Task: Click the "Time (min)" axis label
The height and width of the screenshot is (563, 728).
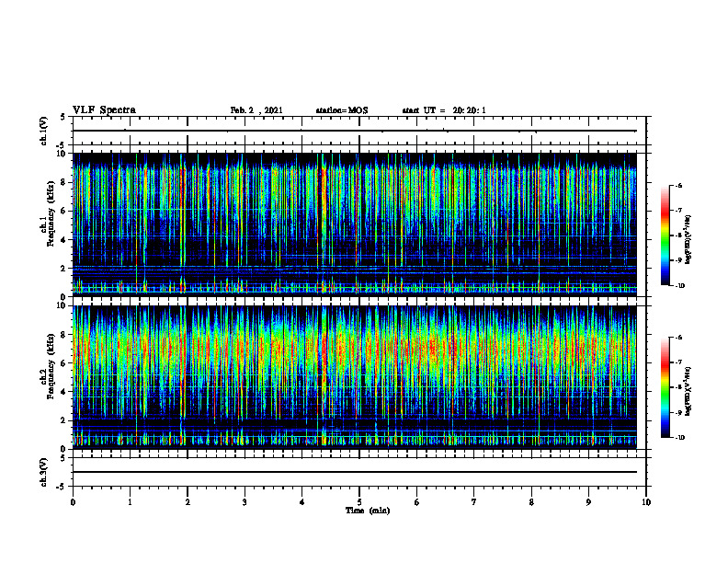Action: coord(368,511)
